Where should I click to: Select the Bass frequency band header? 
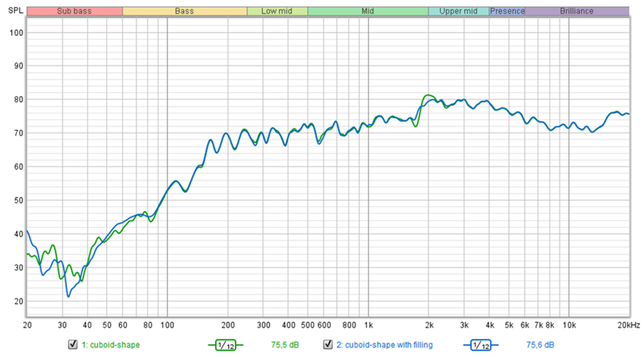point(185,11)
